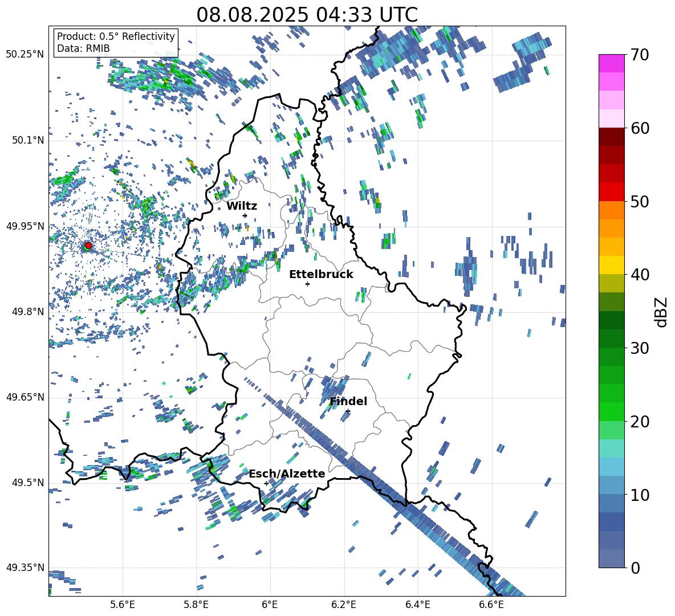
Task: Click latitude label 50.1°N
Action: pos(27,140)
